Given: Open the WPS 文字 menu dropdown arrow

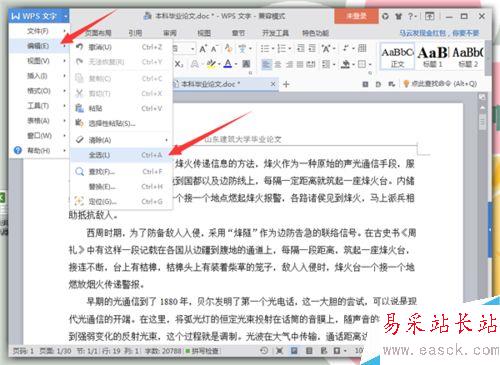Looking at the screenshot, I should [65, 16].
